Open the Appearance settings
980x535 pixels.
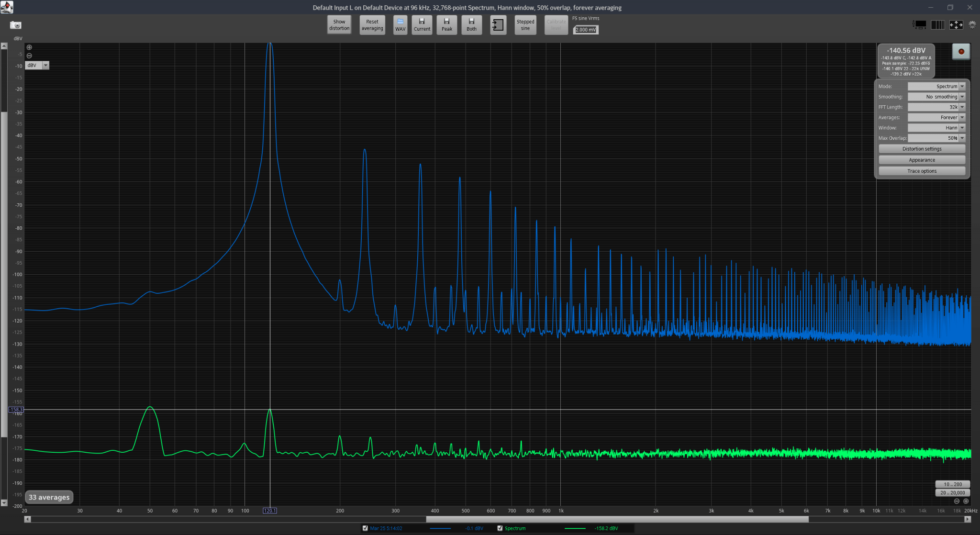click(x=922, y=160)
